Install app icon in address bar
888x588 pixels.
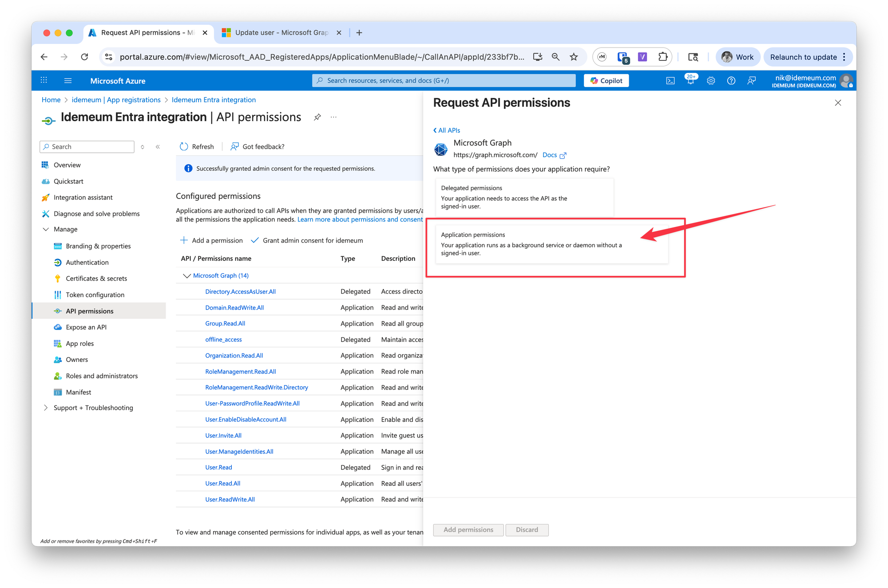(538, 57)
